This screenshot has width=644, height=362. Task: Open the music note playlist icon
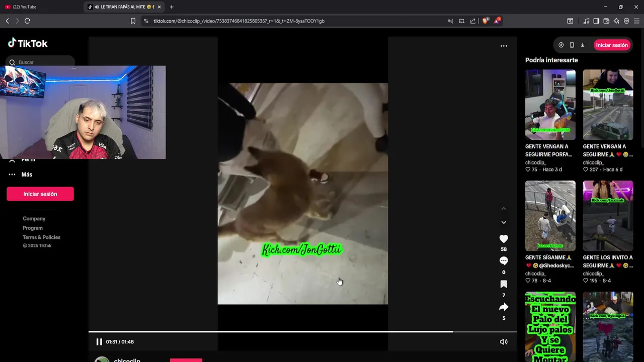coord(586,21)
